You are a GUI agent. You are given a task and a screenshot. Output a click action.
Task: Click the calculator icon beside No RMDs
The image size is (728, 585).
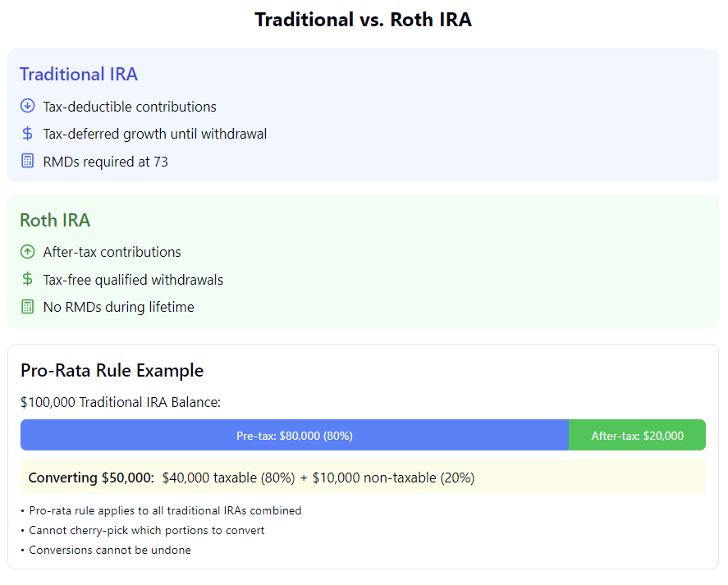(x=27, y=307)
